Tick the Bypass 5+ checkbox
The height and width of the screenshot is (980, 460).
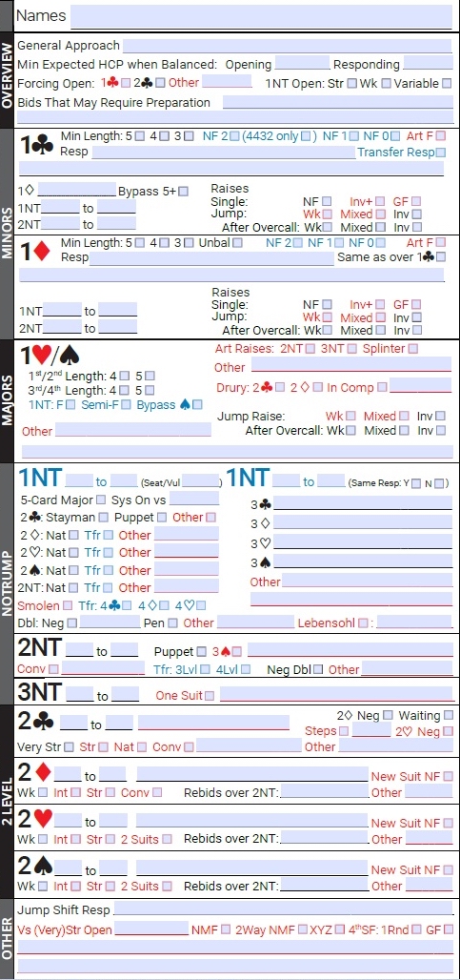[x=184, y=192]
